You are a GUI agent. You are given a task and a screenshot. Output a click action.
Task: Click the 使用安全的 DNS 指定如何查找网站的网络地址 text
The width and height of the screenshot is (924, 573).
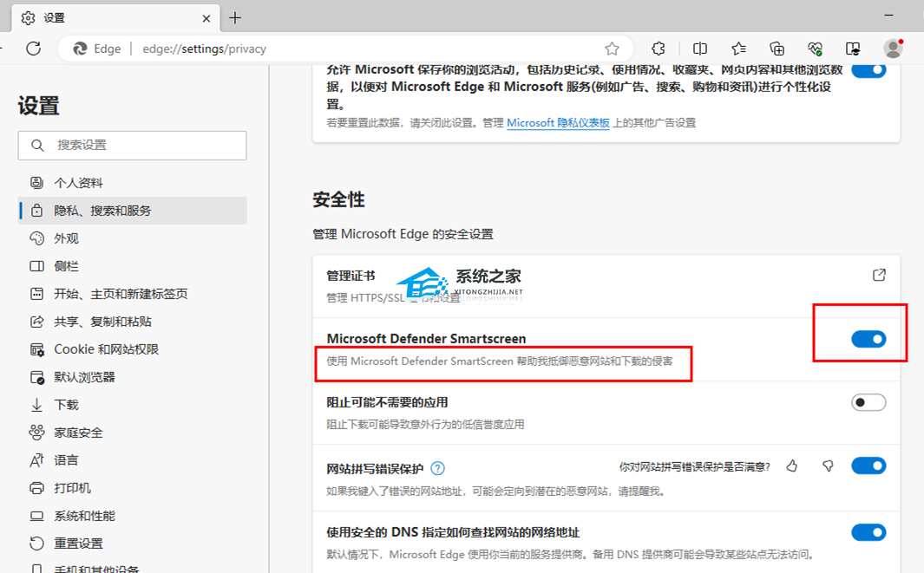point(453,532)
